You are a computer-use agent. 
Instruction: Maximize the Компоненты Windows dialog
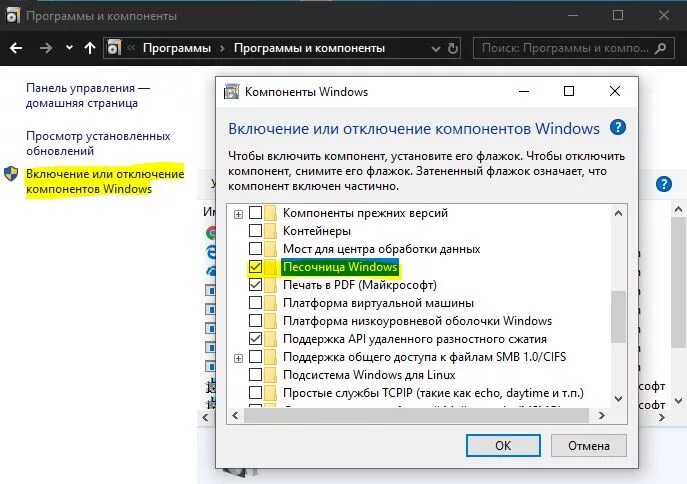coord(569,91)
